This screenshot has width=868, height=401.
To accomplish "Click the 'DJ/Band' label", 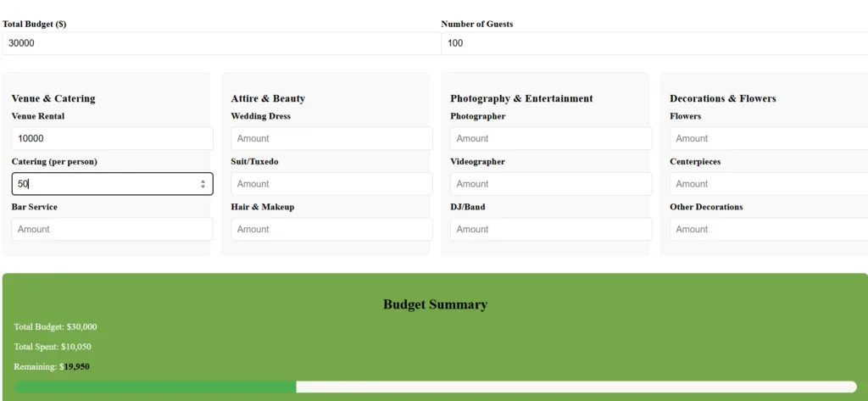I will tap(468, 207).
